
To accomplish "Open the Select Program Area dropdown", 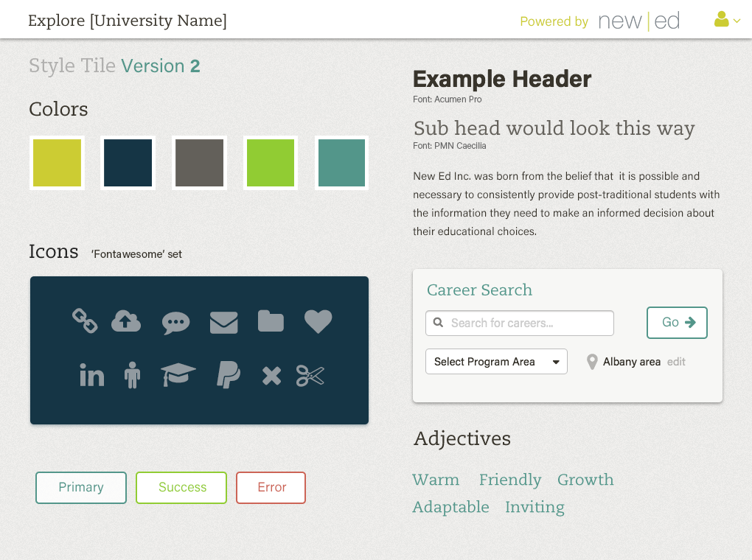I will point(496,362).
